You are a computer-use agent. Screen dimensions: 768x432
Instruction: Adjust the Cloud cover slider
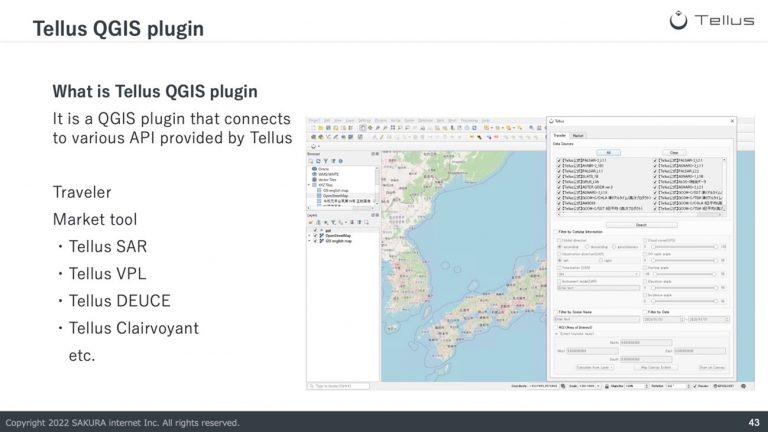click(x=684, y=247)
